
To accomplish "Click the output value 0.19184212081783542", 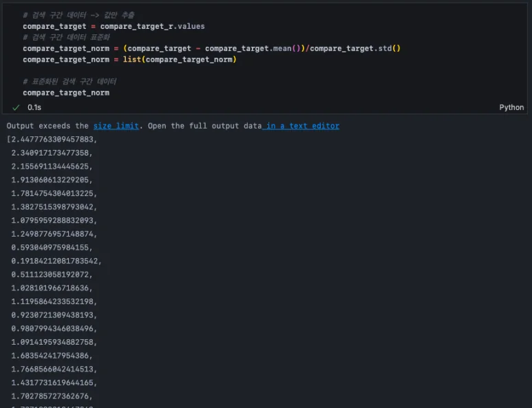I will pos(56,261).
